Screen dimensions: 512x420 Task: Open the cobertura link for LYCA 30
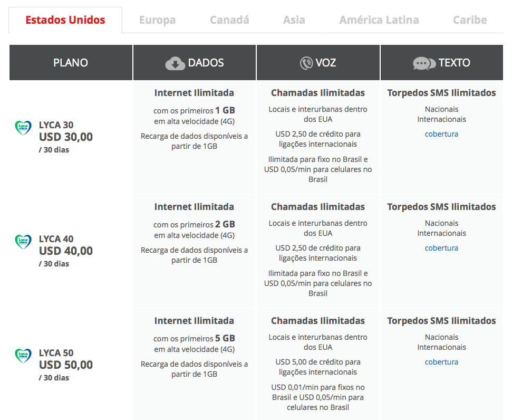click(x=441, y=134)
